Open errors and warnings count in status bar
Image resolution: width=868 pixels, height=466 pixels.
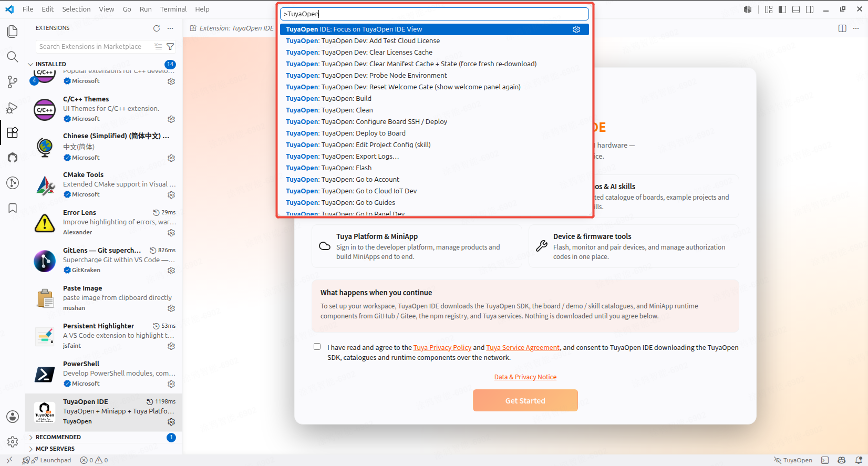(94, 460)
